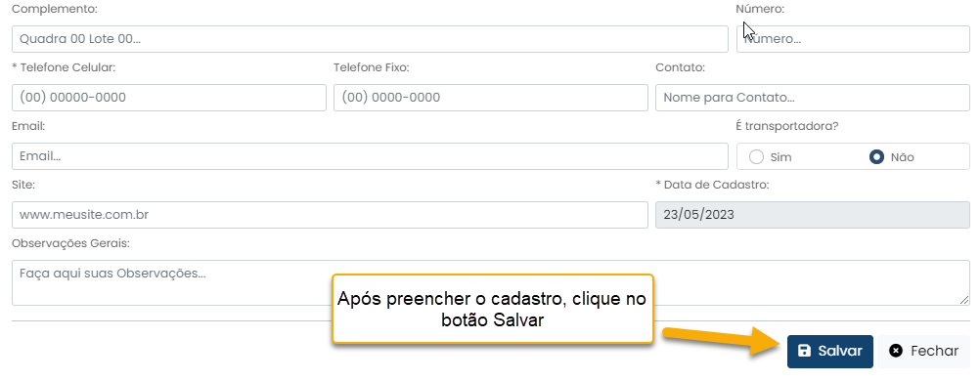The width and height of the screenshot is (980, 381).
Task: Click the Telefone Celular label text
Action: pyautogui.click(x=64, y=67)
